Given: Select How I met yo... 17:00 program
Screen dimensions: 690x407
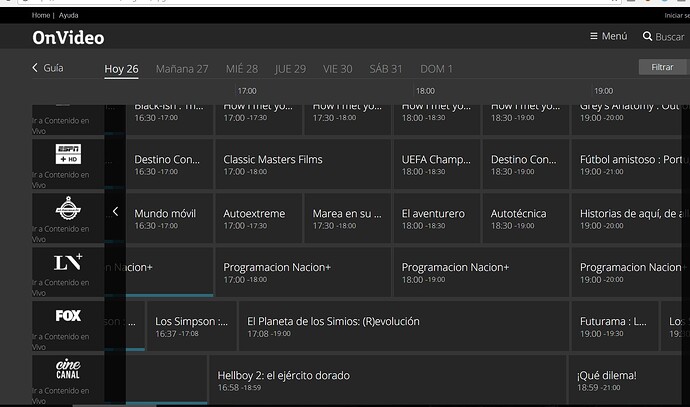Looking at the screenshot, I should (258, 118).
